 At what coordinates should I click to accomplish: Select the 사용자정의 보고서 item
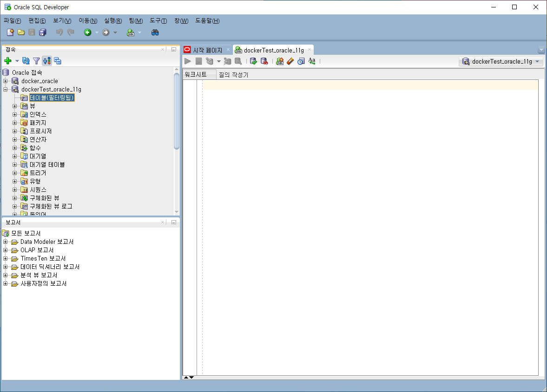click(43, 283)
